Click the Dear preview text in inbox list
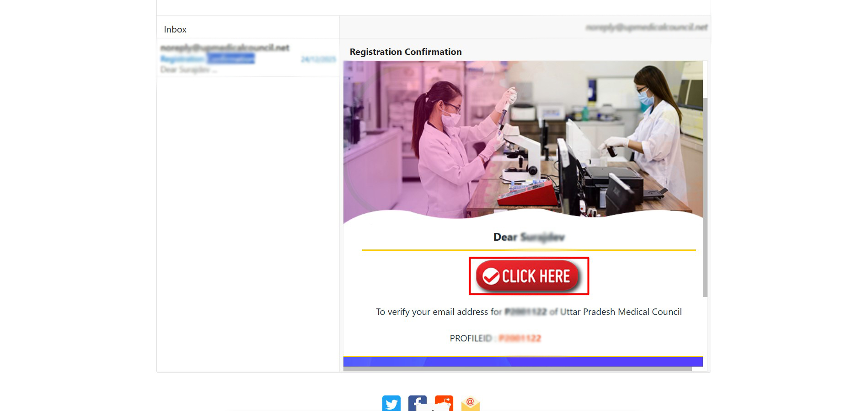868x411 pixels. tap(188, 70)
